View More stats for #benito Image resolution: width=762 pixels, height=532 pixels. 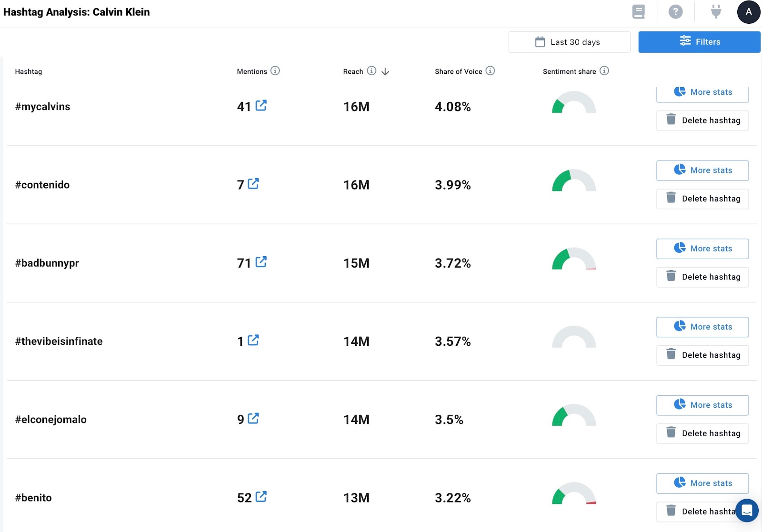[702, 483]
